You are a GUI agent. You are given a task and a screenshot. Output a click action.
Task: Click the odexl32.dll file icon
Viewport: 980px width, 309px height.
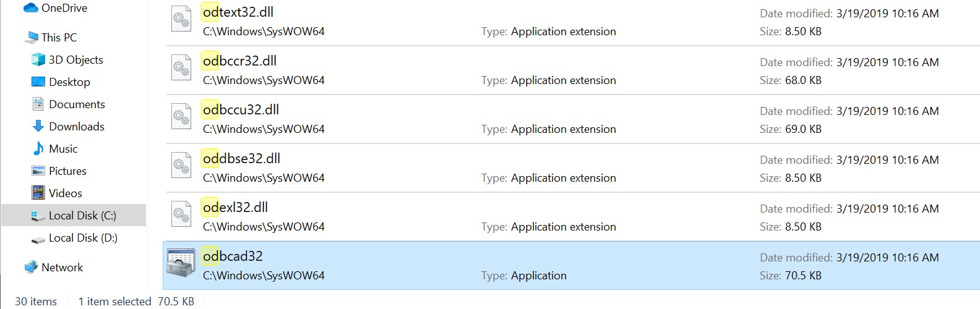click(181, 214)
